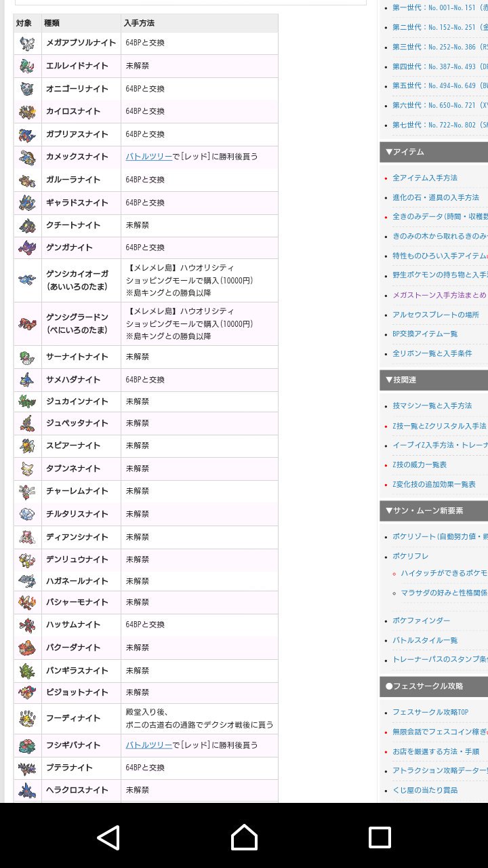This screenshot has width=488, height=868.
Task: Click the ギャラドスナイト Pokémon sprite
Action: tap(27, 203)
